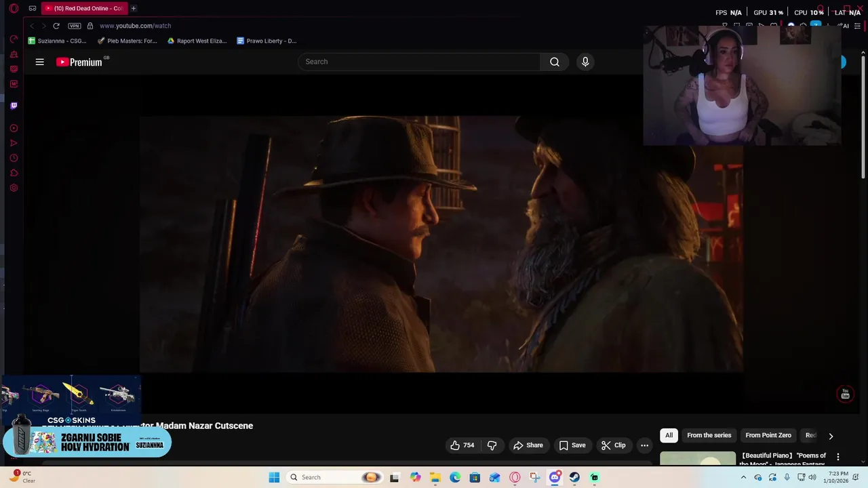Open the YouTube hamburger guide menu
The image size is (868, 488).
[40, 62]
